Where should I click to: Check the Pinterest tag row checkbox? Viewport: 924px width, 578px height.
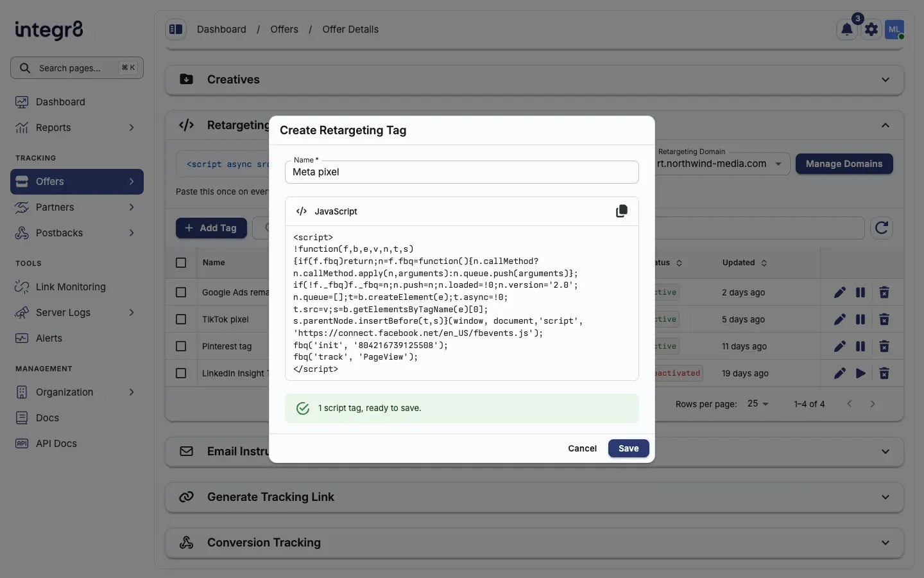pos(181,346)
